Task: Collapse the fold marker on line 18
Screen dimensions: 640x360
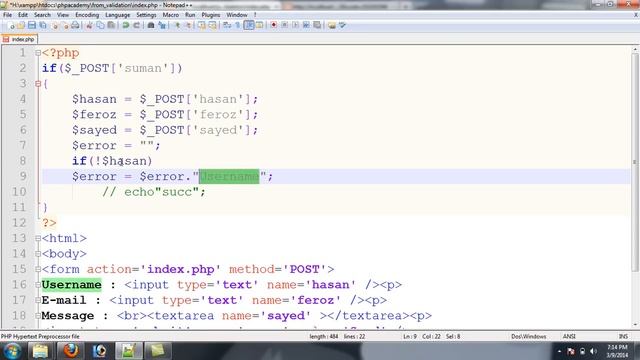Action: (x=38, y=316)
